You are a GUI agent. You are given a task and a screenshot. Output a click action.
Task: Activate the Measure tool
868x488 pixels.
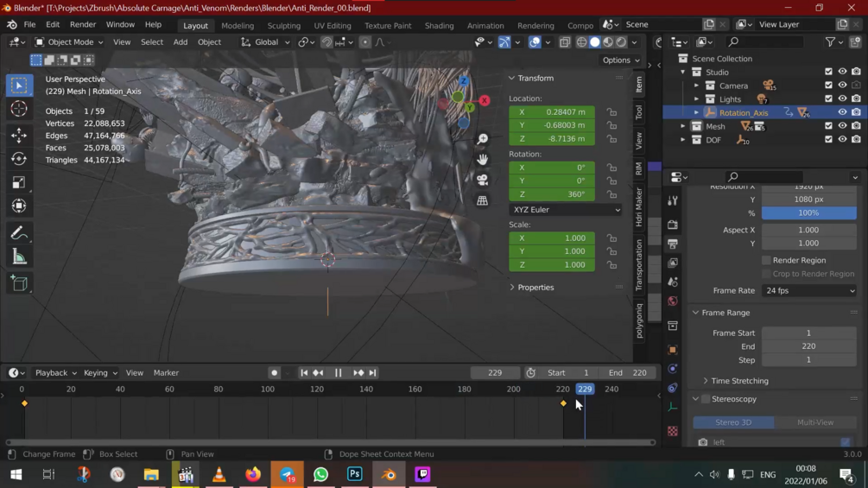click(x=19, y=257)
